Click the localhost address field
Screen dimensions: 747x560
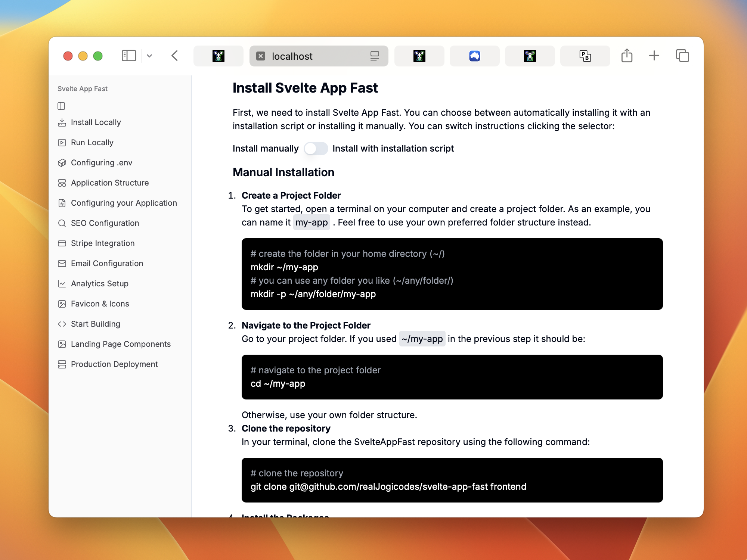tap(319, 56)
